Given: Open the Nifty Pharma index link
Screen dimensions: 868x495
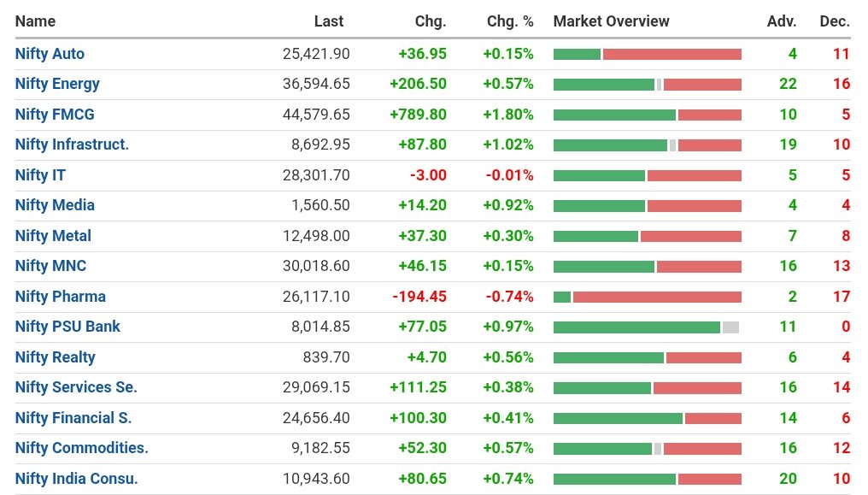Looking at the screenshot, I should [61, 296].
